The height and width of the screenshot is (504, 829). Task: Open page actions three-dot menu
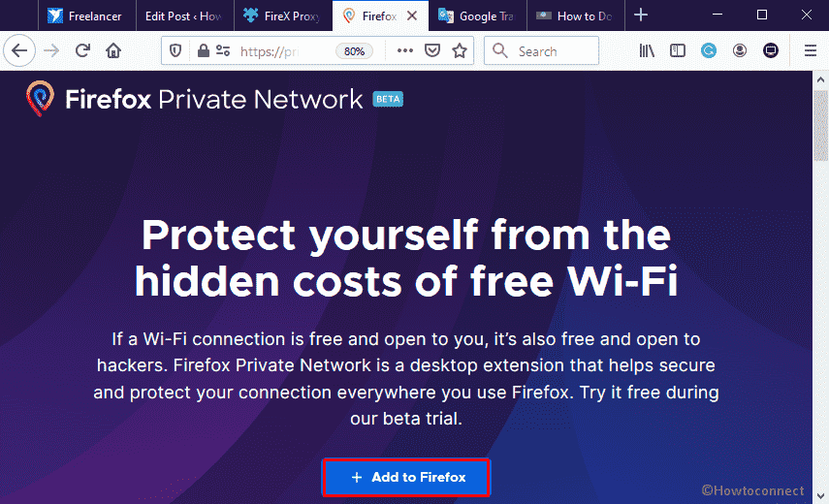405,50
